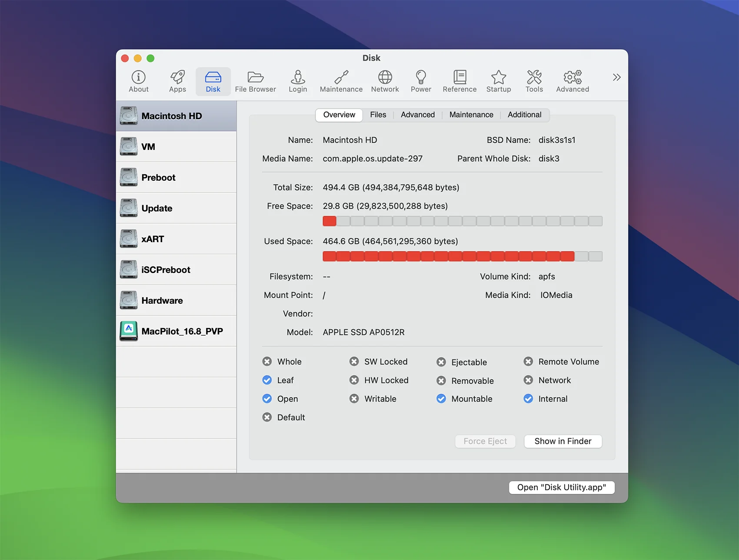Viewport: 739px width, 560px height.
Task: Click the Show in Finder button
Action: tap(563, 441)
